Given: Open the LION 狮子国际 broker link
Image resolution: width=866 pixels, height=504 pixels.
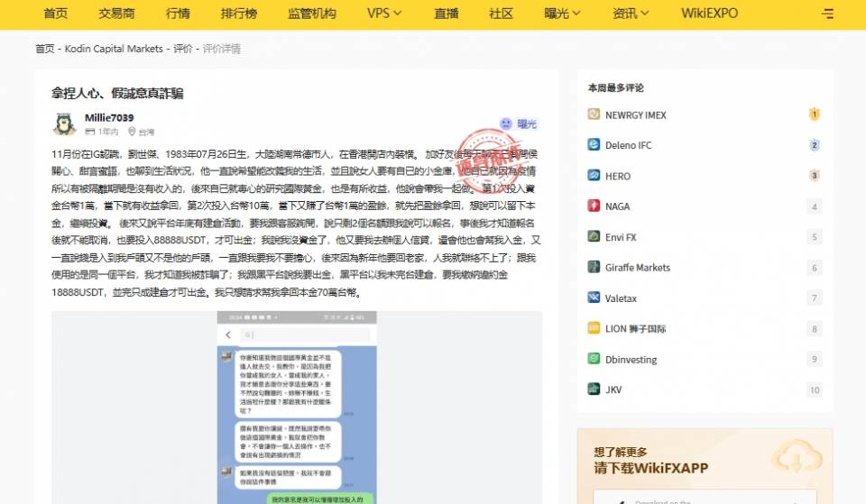Looking at the screenshot, I should [636, 329].
